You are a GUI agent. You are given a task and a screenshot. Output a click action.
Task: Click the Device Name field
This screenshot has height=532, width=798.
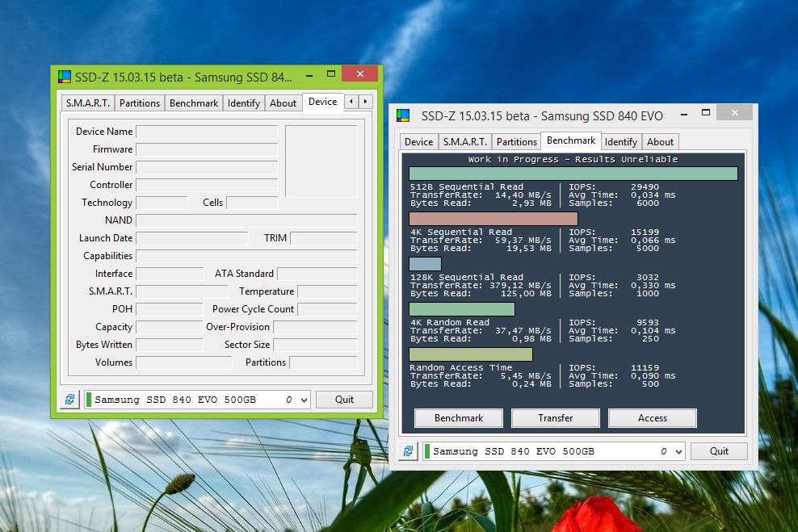tap(207, 132)
